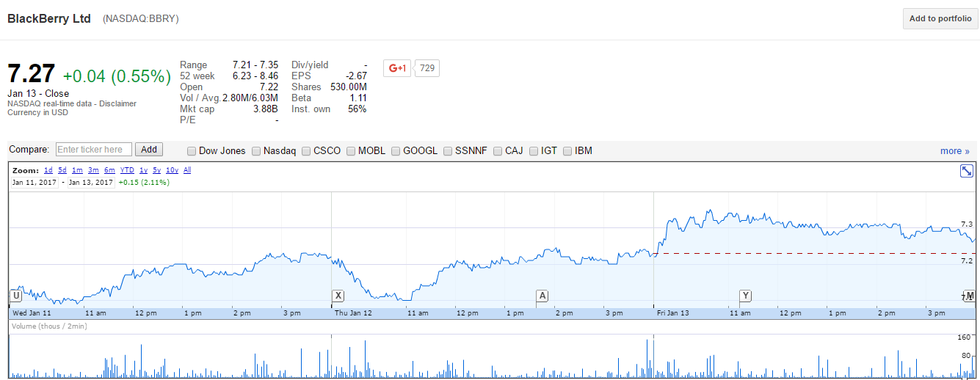
Task: Set chart zoom to All
Action: pos(187,170)
